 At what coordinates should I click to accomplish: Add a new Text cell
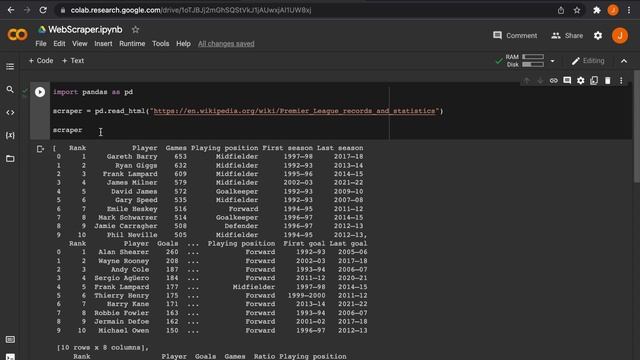pos(73,61)
